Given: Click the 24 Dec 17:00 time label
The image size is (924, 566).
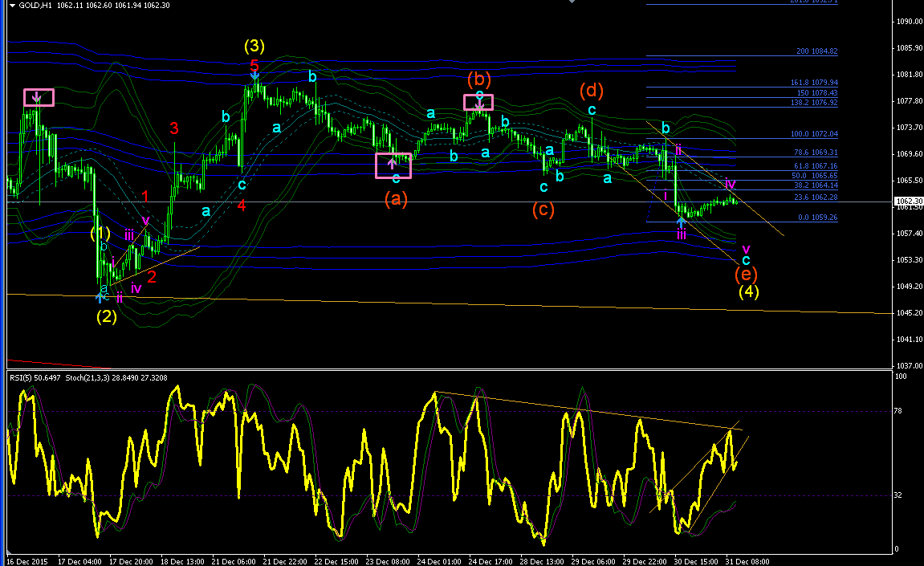Looking at the screenshot, I should pyautogui.click(x=490, y=561).
